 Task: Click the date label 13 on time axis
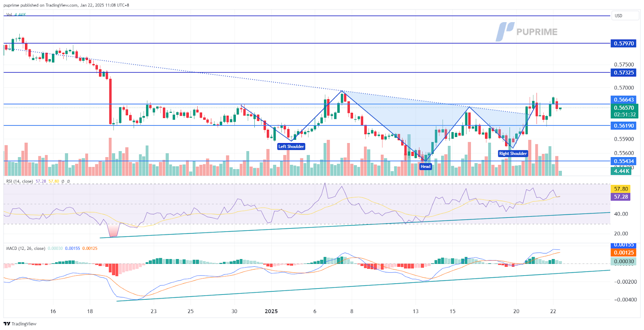tap(415, 311)
